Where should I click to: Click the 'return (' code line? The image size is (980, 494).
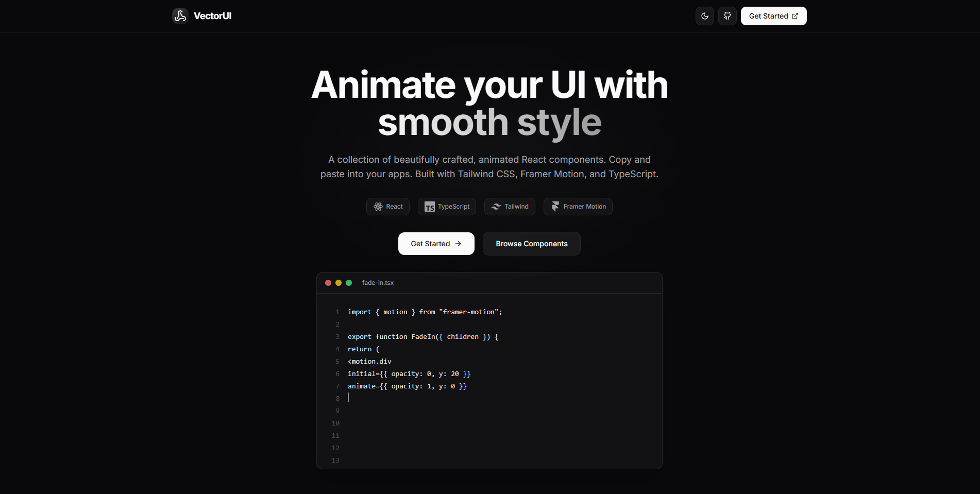363,349
